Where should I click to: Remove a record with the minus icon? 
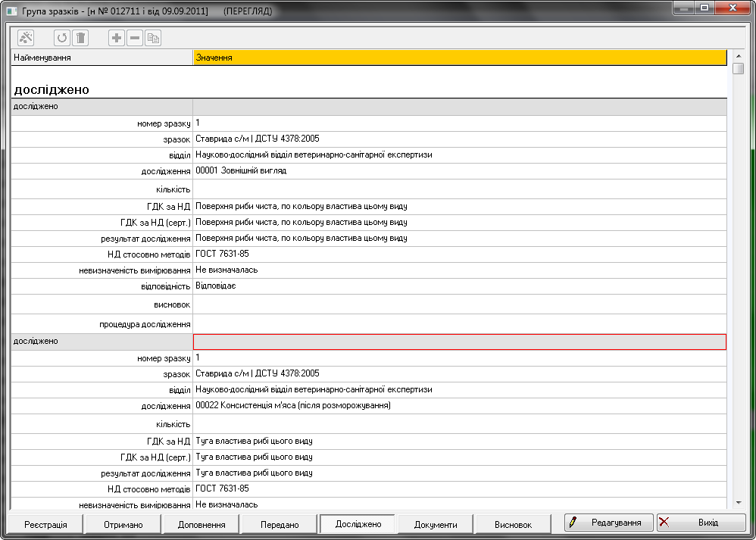[135, 38]
